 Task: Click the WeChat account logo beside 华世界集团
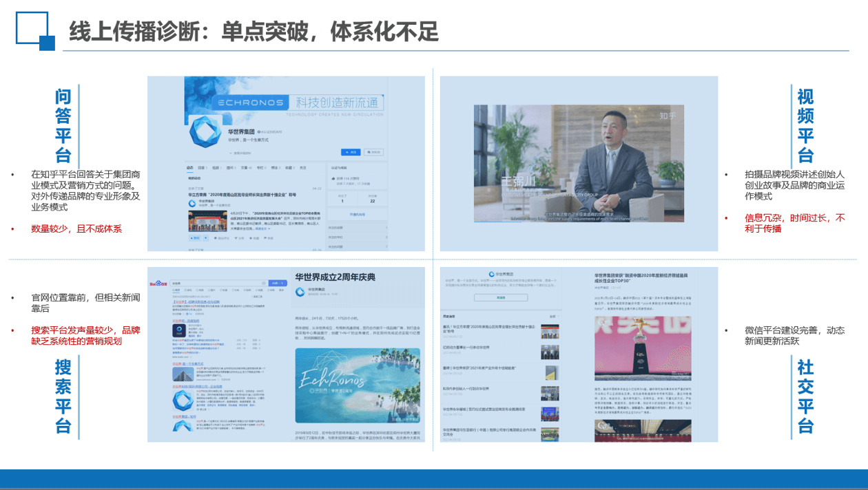[x=490, y=274]
